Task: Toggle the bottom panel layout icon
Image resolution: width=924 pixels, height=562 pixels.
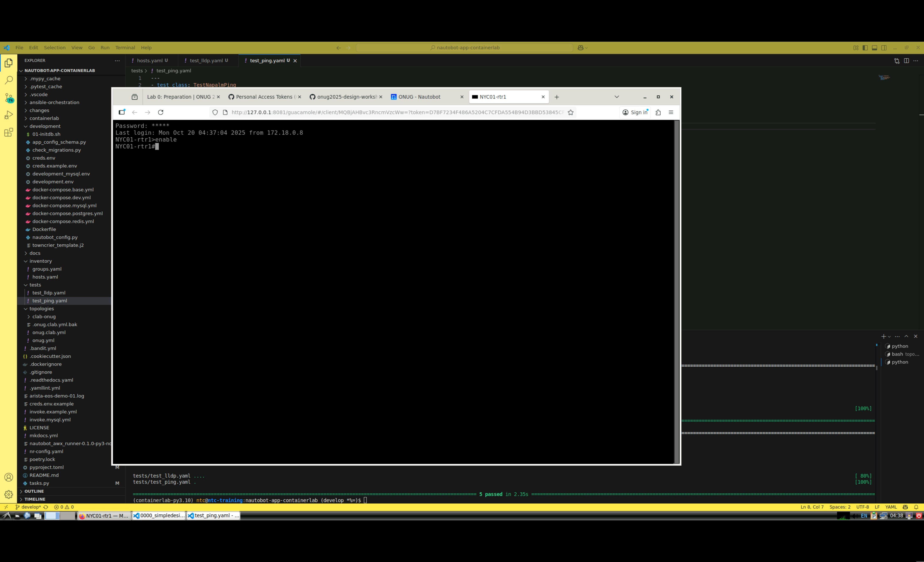Action: click(x=874, y=48)
